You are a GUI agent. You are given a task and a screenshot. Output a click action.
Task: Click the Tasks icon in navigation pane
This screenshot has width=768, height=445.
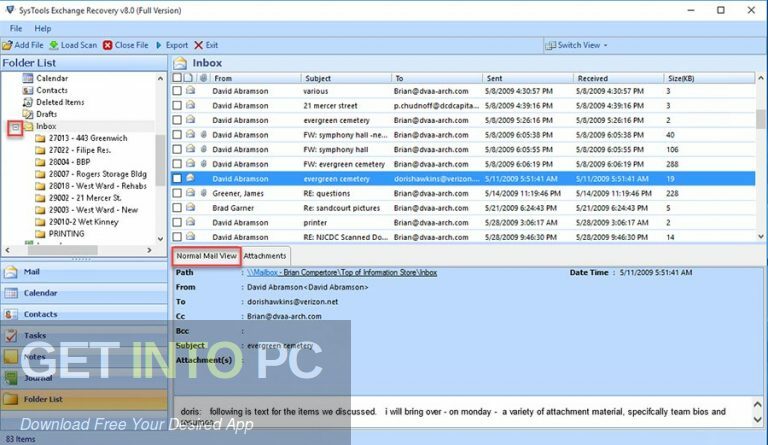(x=11, y=336)
